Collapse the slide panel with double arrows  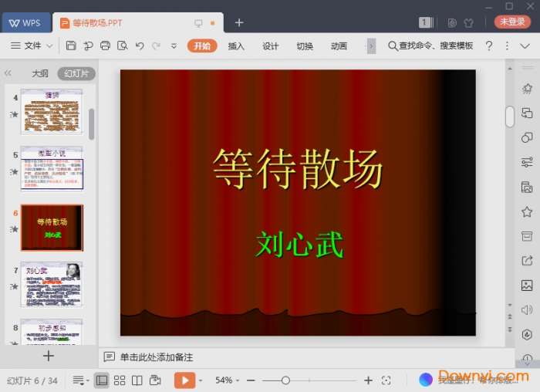(8, 73)
